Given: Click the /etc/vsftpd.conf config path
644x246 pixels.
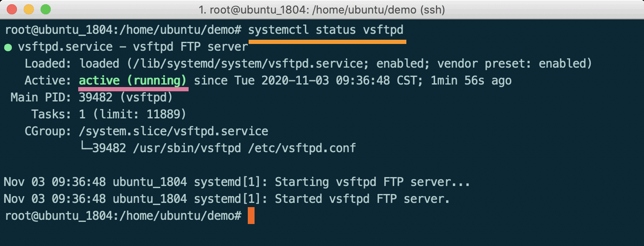Looking at the screenshot, I should pyautogui.click(x=302, y=148).
